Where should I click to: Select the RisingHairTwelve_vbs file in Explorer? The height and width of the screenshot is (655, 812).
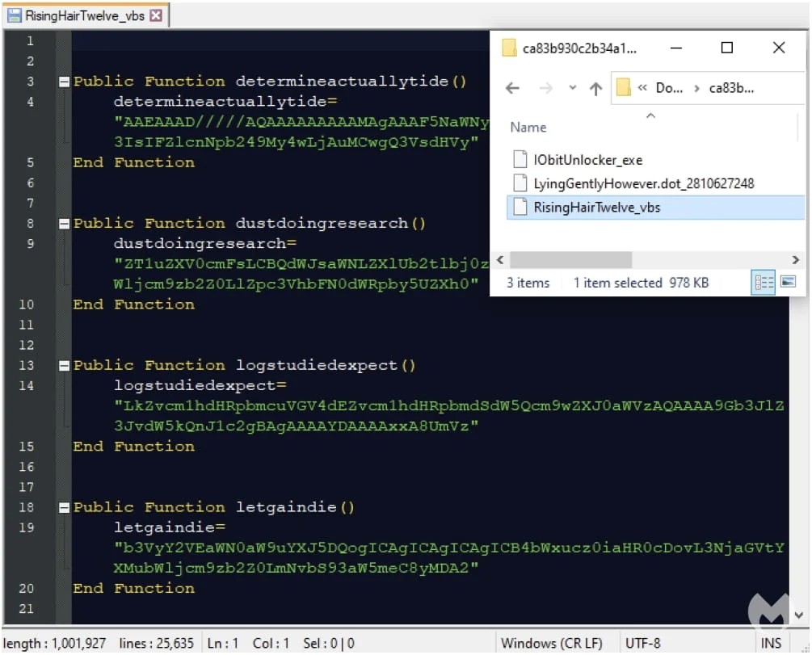(596, 208)
